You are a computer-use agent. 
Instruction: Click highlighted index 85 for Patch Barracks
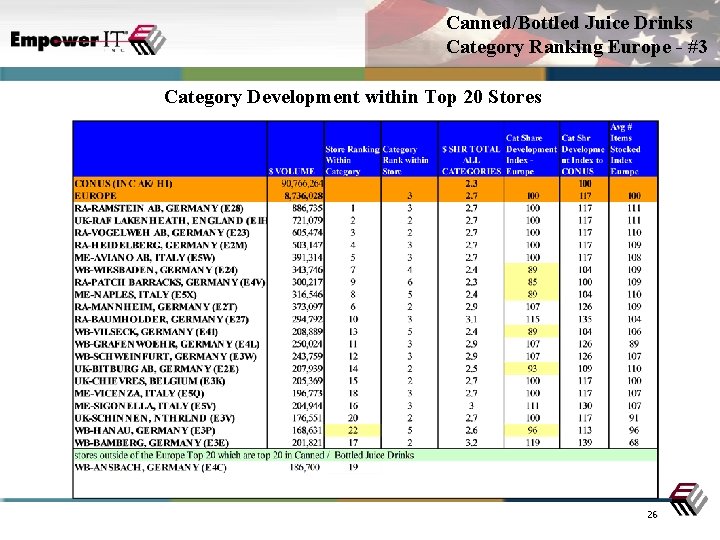(x=532, y=282)
